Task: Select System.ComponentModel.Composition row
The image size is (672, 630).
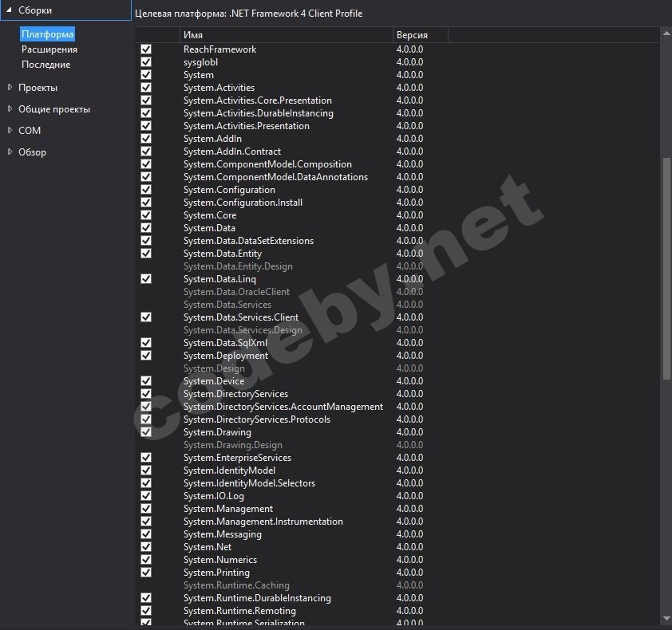Action: coord(397,164)
